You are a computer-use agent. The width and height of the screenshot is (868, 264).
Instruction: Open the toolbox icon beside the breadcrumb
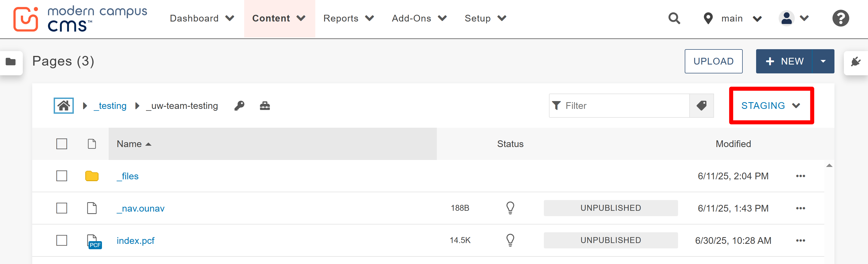tap(265, 106)
